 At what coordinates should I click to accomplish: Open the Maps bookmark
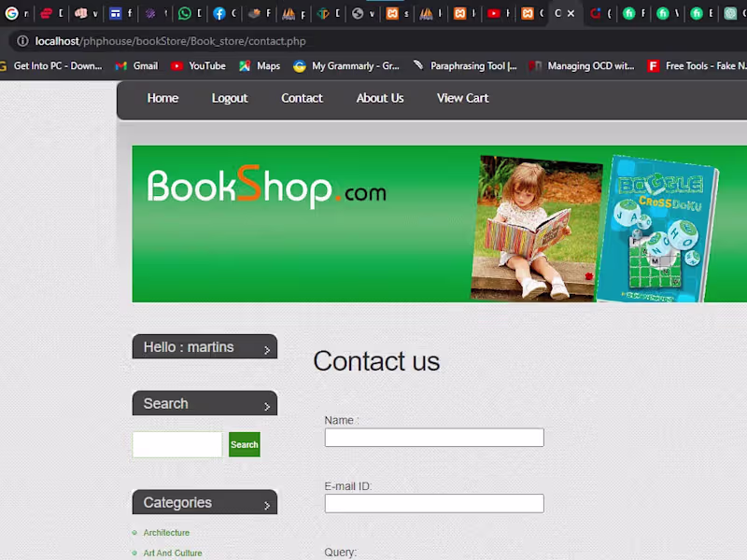pyautogui.click(x=260, y=66)
